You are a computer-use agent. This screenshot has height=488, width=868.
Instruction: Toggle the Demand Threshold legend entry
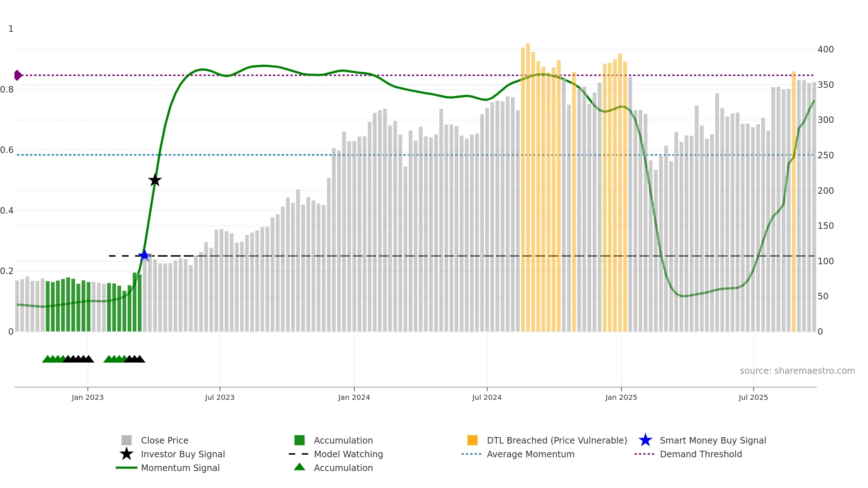click(x=688, y=454)
